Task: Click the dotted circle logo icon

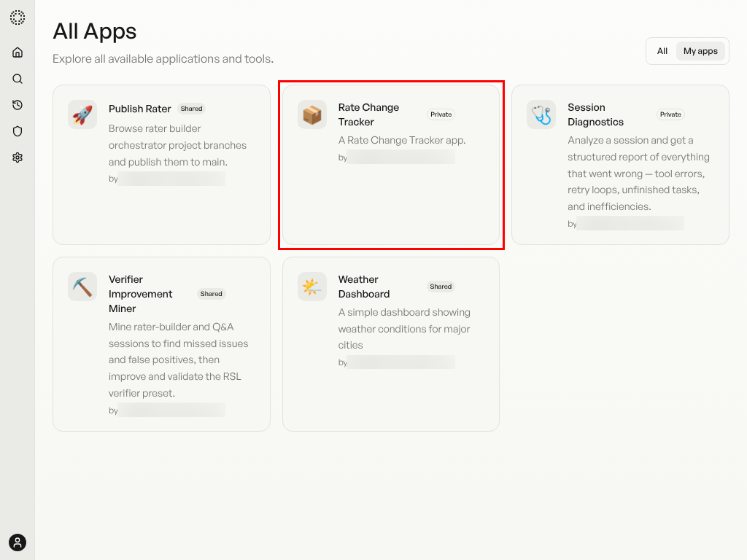Action: click(18, 17)
